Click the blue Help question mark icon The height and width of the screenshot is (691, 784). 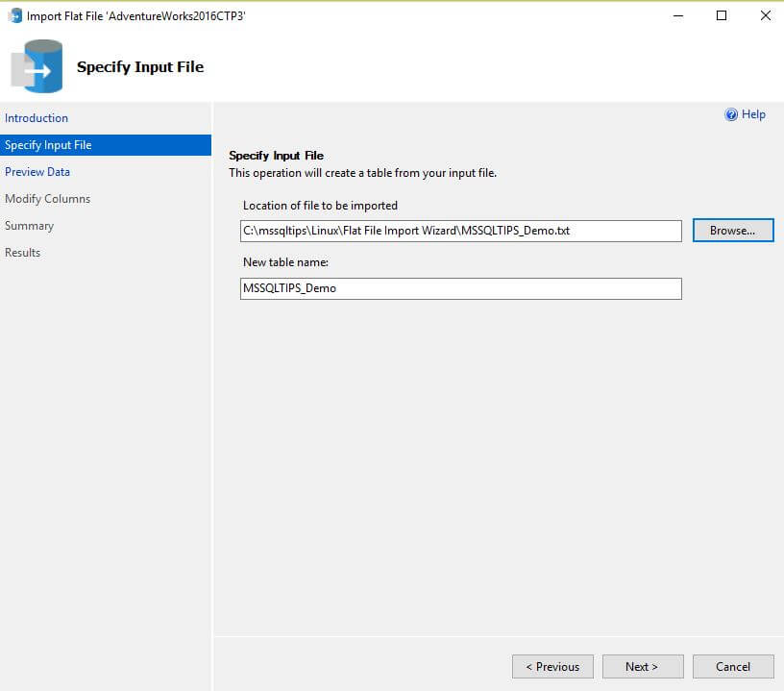click(x=731, y=114)
